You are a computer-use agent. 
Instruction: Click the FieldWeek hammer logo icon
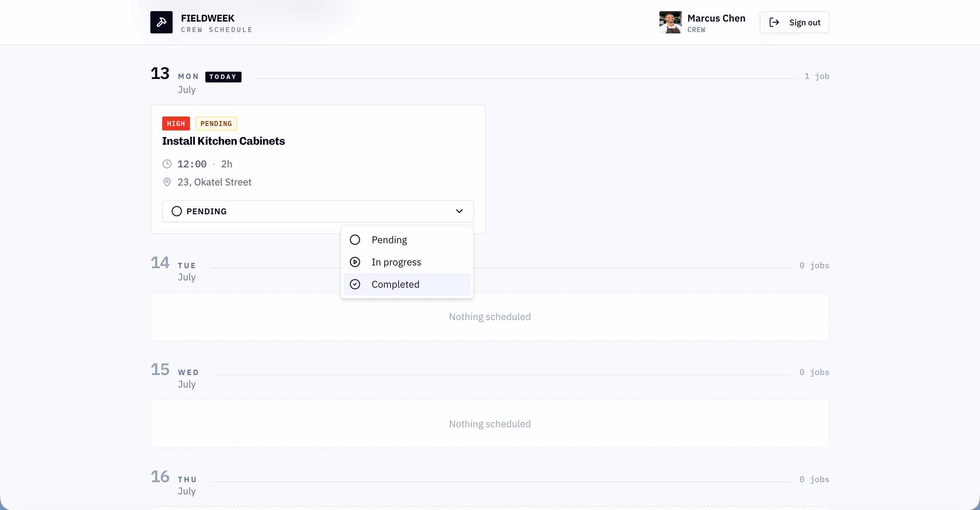pyautogui.click(x=161, y=22)
